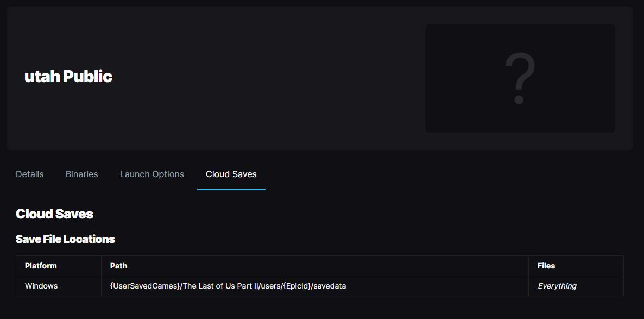Screen dimensions: 644x319
Task: Select the Cloud Saves tab
Action: tap(231, 174)
